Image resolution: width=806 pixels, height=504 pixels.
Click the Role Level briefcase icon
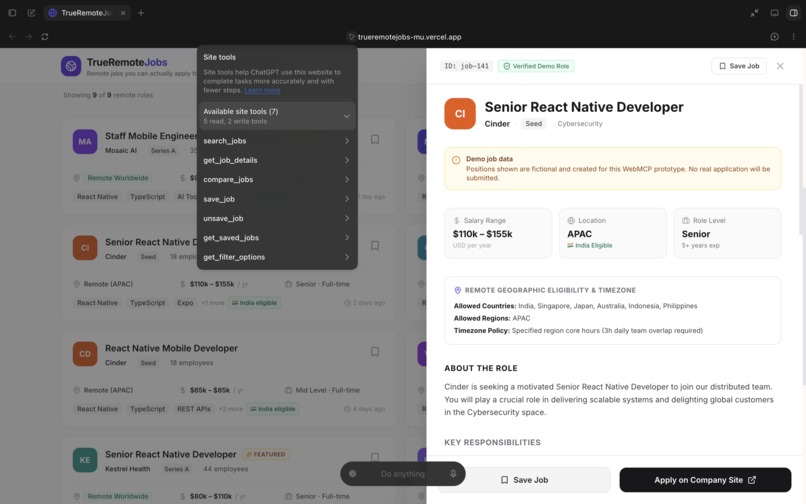(x=686, y=221)
